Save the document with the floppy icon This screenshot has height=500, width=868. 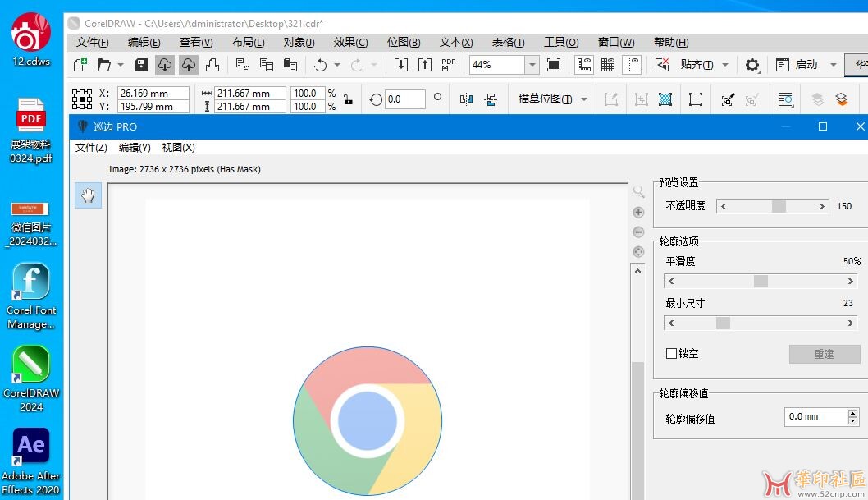141,65
